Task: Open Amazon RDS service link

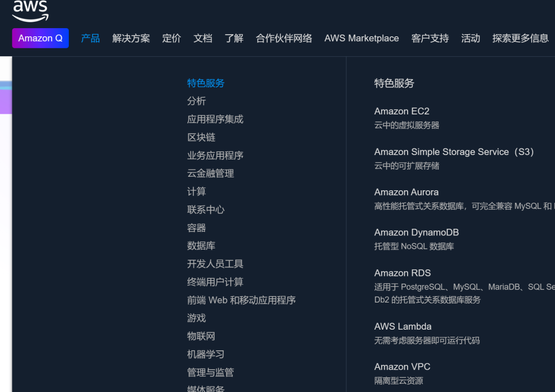Action: pos(403,273)
